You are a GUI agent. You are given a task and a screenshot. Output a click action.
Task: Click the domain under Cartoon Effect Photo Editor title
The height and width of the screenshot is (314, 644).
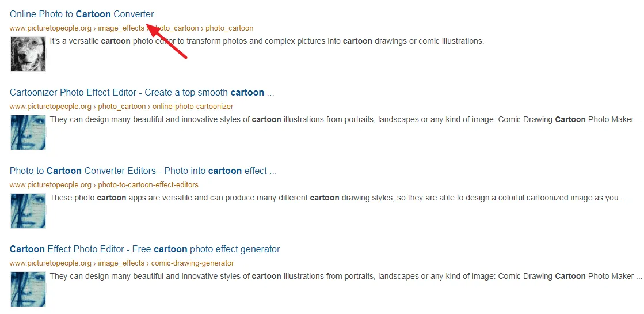50,263
